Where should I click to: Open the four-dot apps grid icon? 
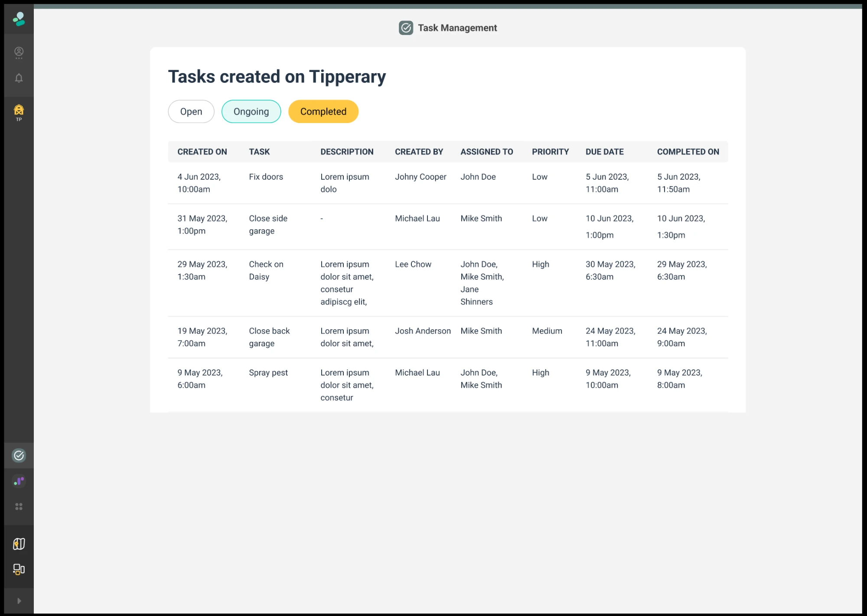tap(19, 506)
